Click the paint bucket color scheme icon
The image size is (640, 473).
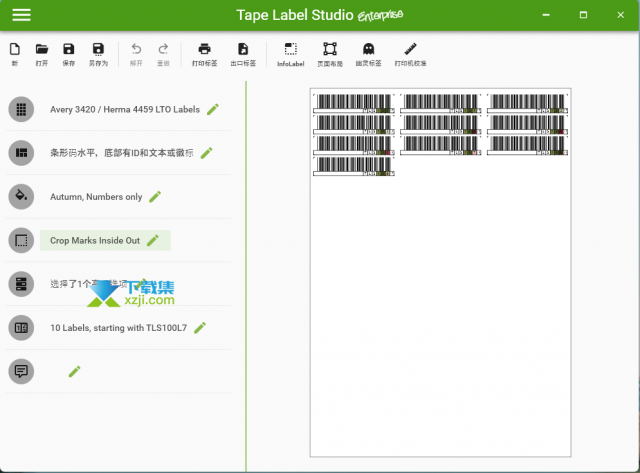coord(21,196)
